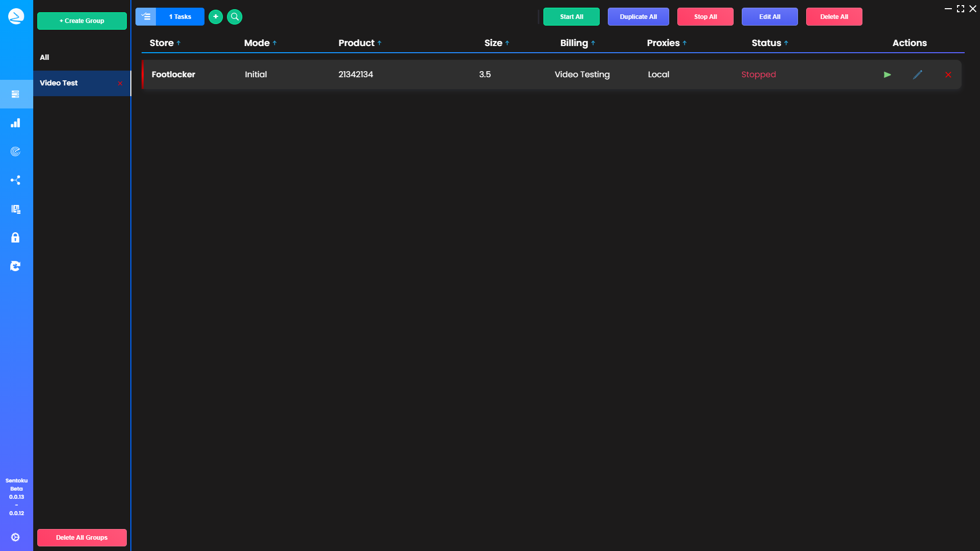
Task: Click the green add task plus icon
Action: (216, 17)
